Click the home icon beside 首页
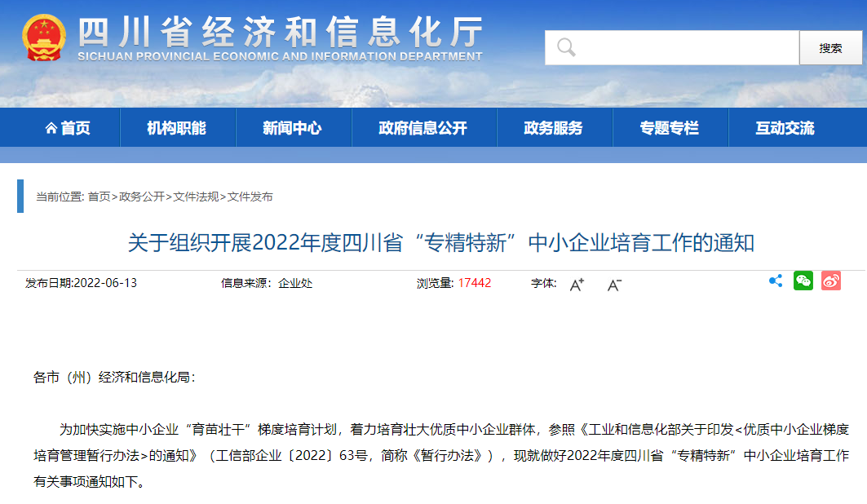The width and height of the screenshot is (867, 504). pyautogui.click(x=51, y=129)
